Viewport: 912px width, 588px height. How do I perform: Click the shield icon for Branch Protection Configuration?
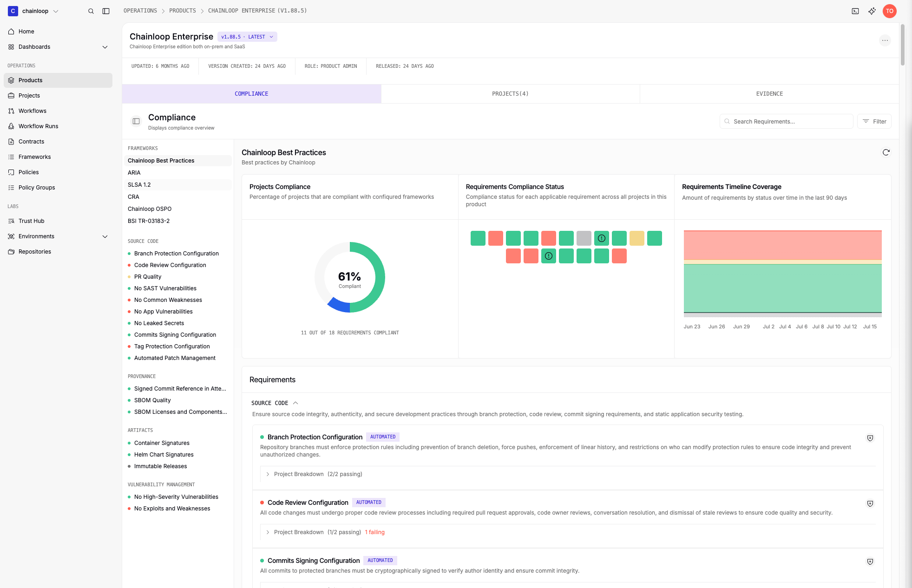click(x=870, y=438)
